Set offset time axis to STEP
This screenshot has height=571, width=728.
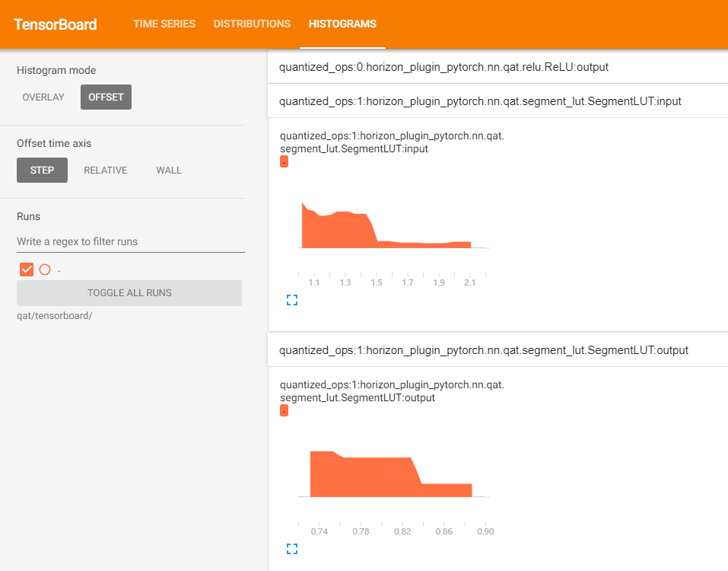pyautogui.click(x=42, y=171)
